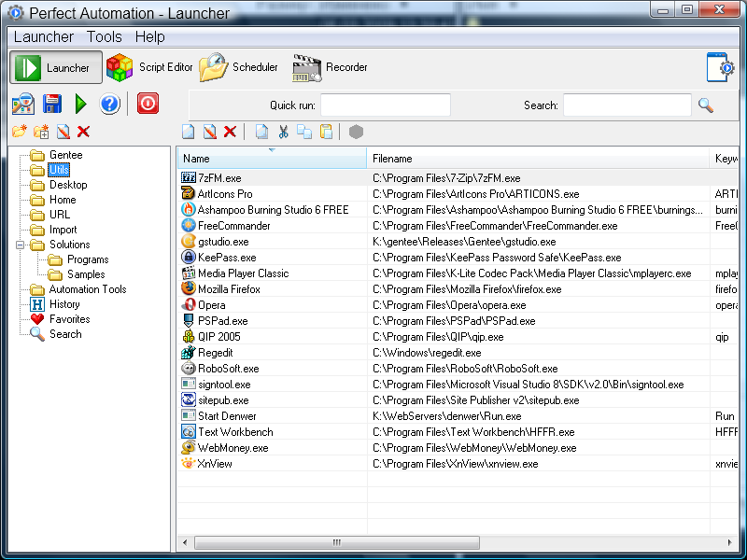This screenshot has height=560, width=747.
Task: Click the edit folder pencil icon
Action: (63, 132)
